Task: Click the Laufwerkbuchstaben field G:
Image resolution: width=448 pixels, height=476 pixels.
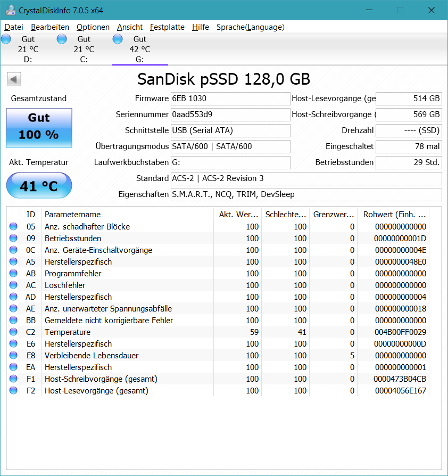Action: point(230,162)
